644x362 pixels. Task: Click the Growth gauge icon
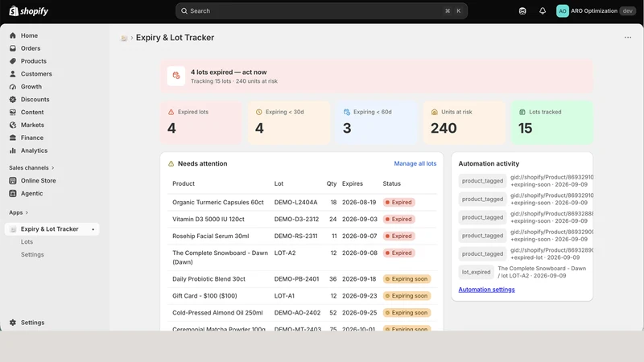pos(13,87)
